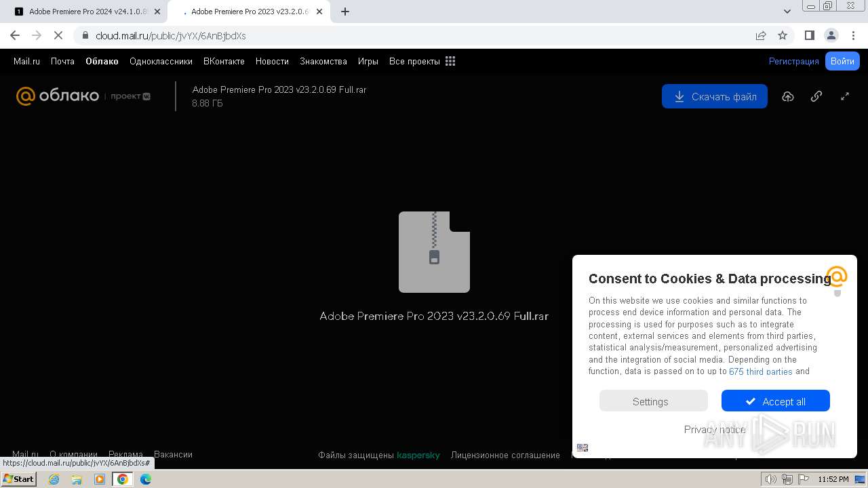Open the 675 third parties link
Viewport: 868px width, 488px height.
coord(760,371)
